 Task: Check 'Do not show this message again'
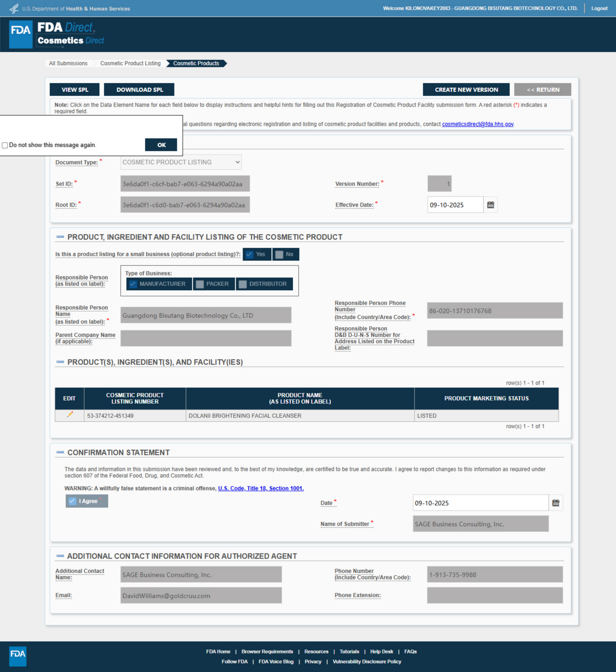point(5,145)
